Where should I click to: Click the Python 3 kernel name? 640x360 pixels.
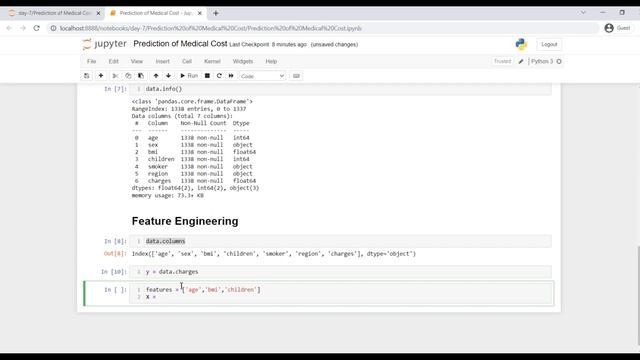tap(542, 61)
